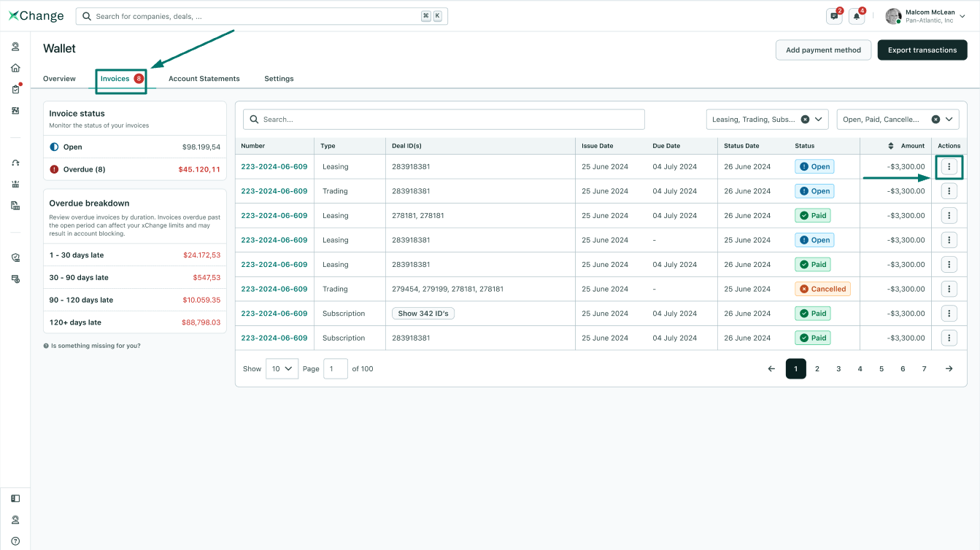
Task: Click the Due Date column header
Action: pyautogui.click(x=666, y=146)
